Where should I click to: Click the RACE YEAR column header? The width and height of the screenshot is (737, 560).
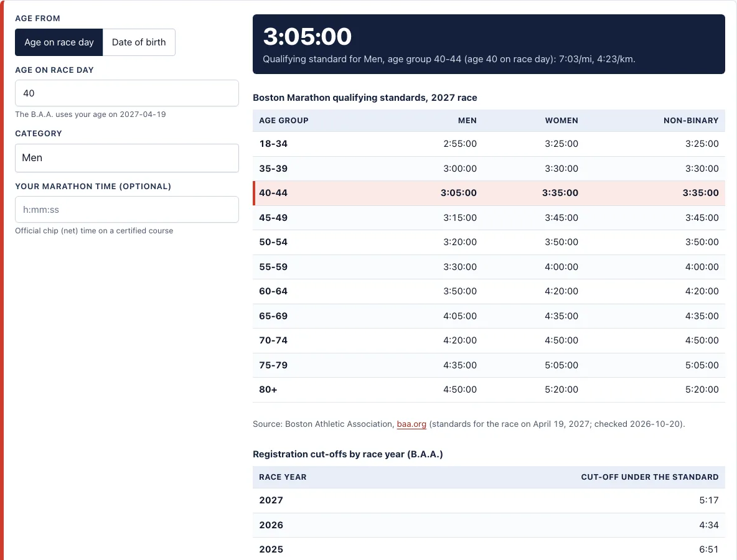(283, 477)
